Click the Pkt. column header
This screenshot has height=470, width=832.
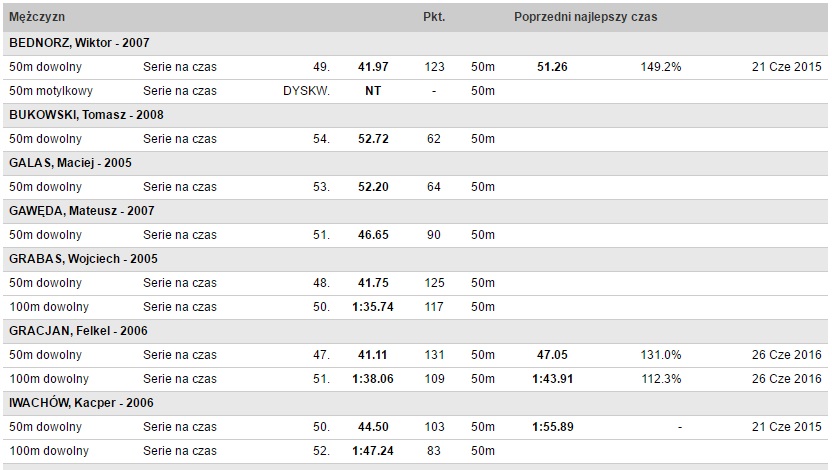coord(434,17)
